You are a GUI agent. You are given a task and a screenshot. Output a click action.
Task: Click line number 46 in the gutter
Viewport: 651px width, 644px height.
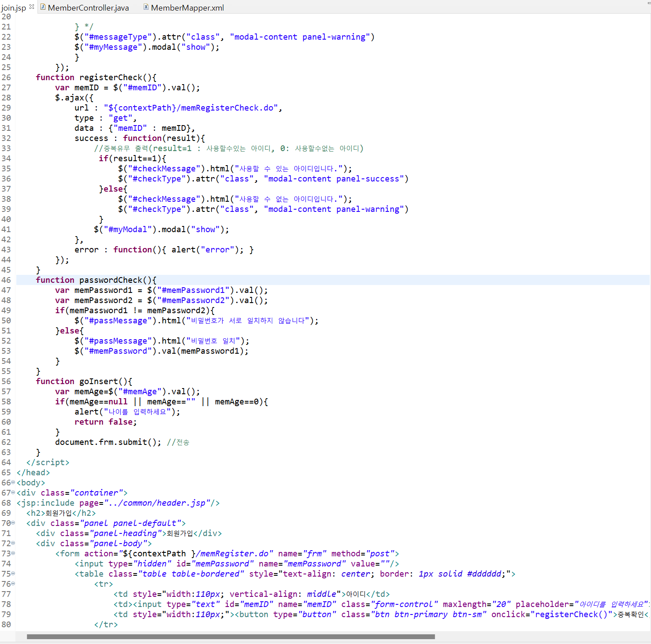6,280
